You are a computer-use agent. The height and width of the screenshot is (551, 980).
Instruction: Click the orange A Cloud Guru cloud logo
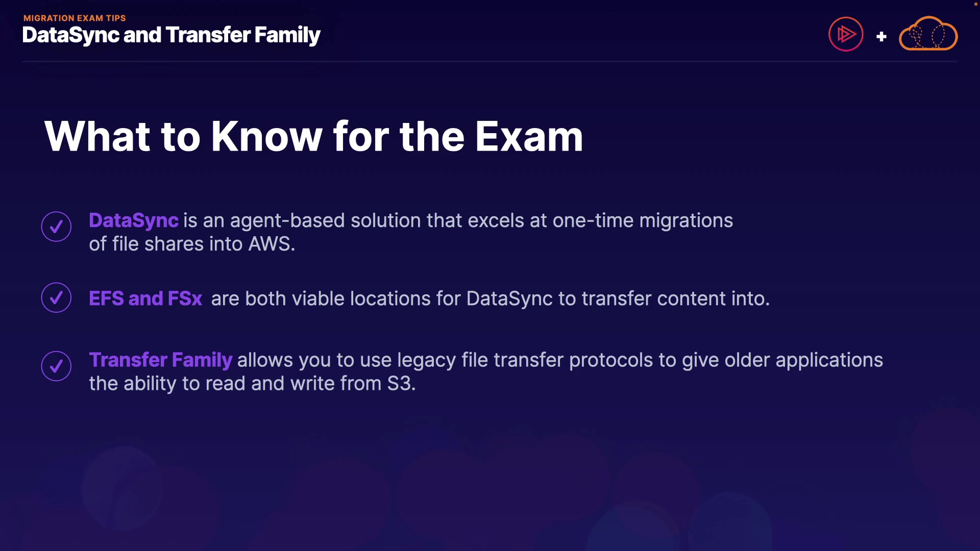928,35
